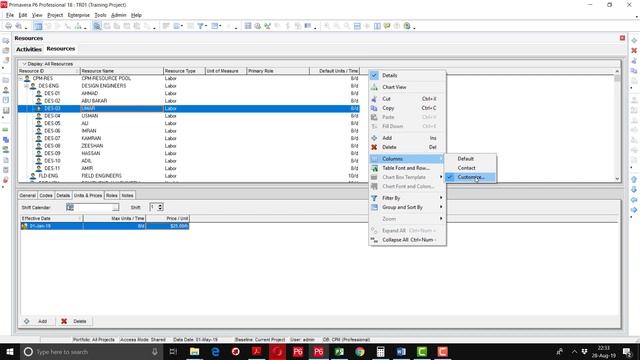Click the DES-01 AHMAD resource icon
Image resolution: width=640 pixels, height=360 pixels.
(x=38, y=93)
